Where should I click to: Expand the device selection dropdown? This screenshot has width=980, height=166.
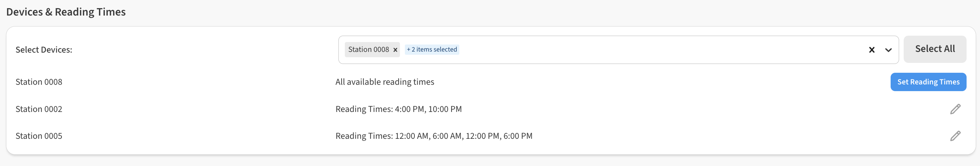pyautogui.click(x=888, y=50)
